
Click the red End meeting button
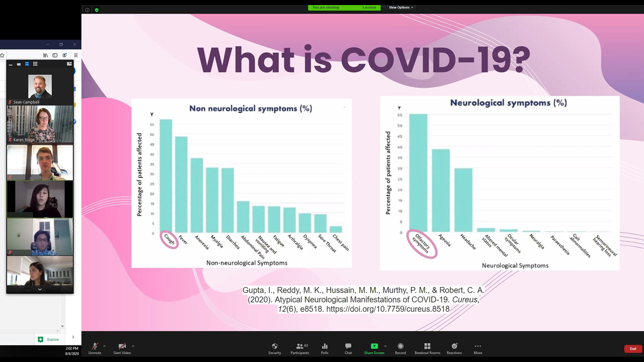pos(633,348)
